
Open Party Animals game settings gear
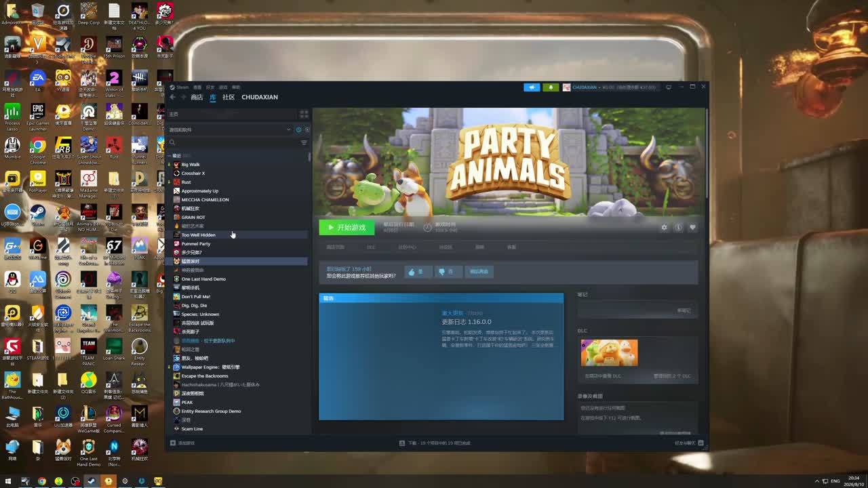pos(664,228)
